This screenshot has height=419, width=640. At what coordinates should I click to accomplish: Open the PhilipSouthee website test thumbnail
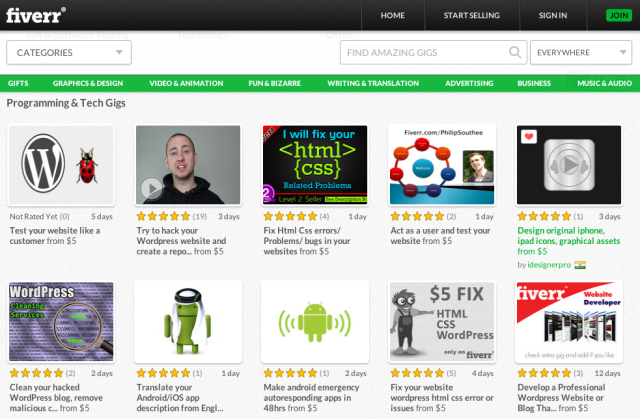coord(442,165)
